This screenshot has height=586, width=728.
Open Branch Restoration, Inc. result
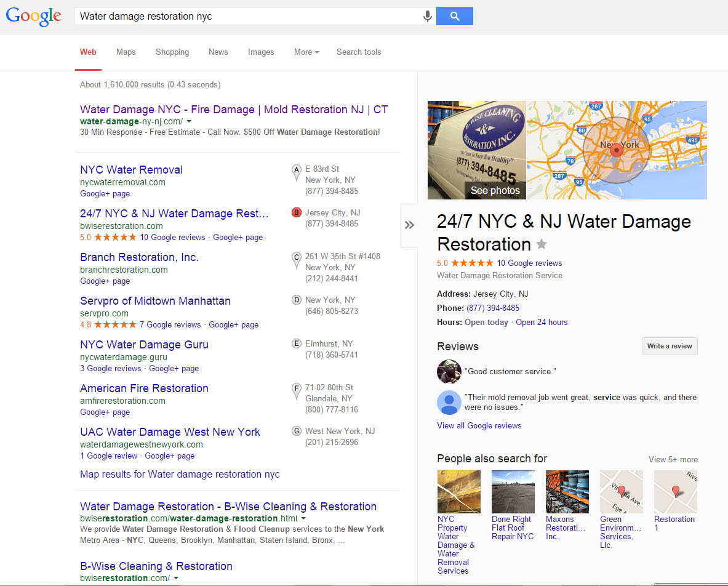pyautogui.click(x=139, y=257)
